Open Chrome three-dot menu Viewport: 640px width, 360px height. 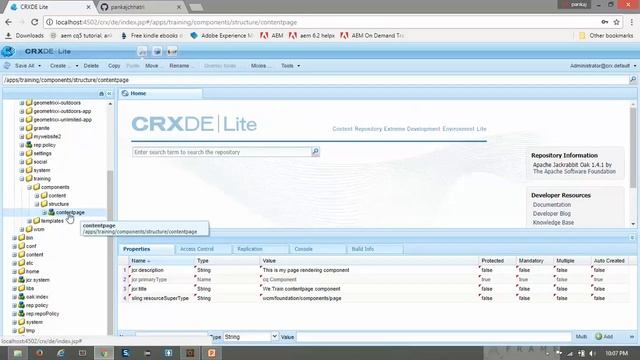[631, 22]
